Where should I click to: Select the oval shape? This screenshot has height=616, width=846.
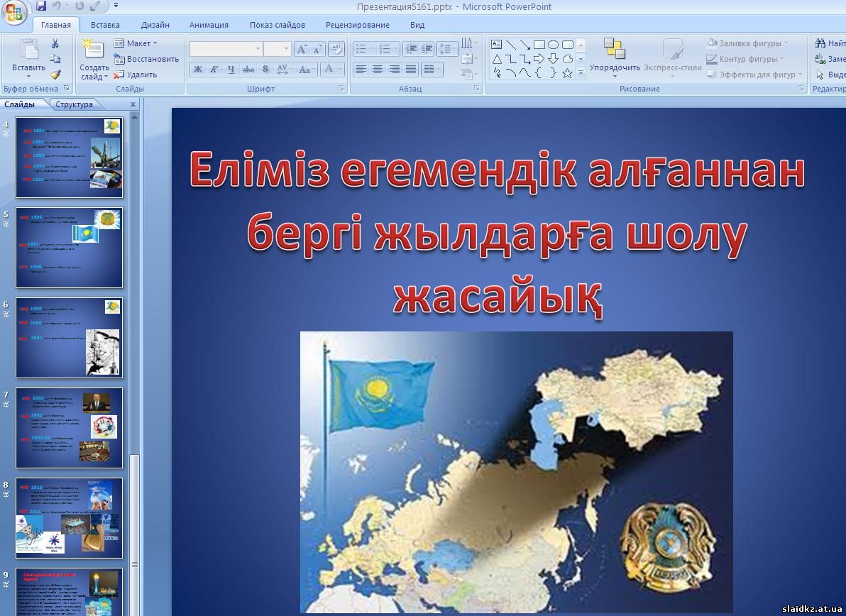(x=552, y=45)
